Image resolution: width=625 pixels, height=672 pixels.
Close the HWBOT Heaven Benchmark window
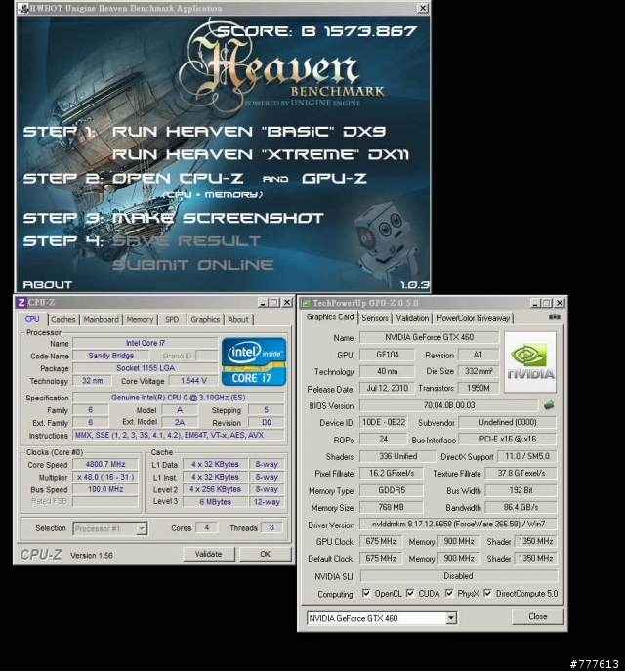pyautogui.click(x=423, y=8)
